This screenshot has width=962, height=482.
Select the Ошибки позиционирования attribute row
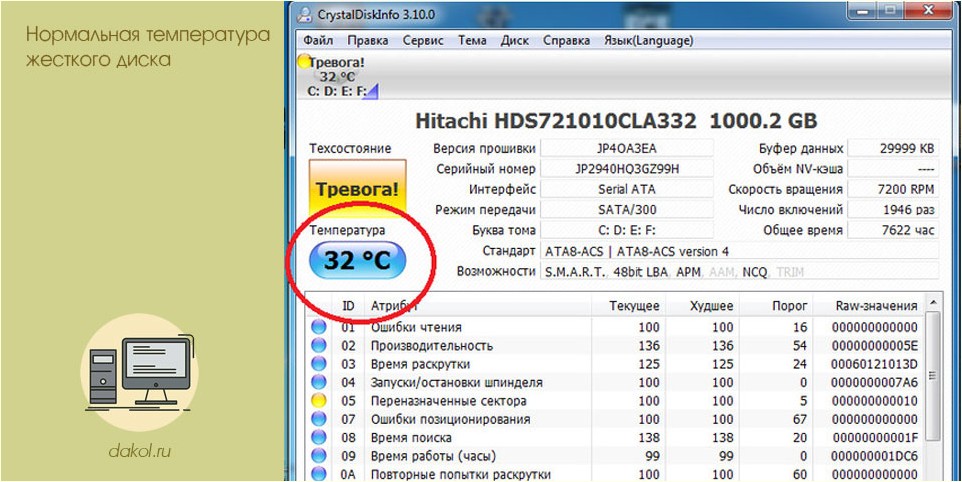pos(614,419)
